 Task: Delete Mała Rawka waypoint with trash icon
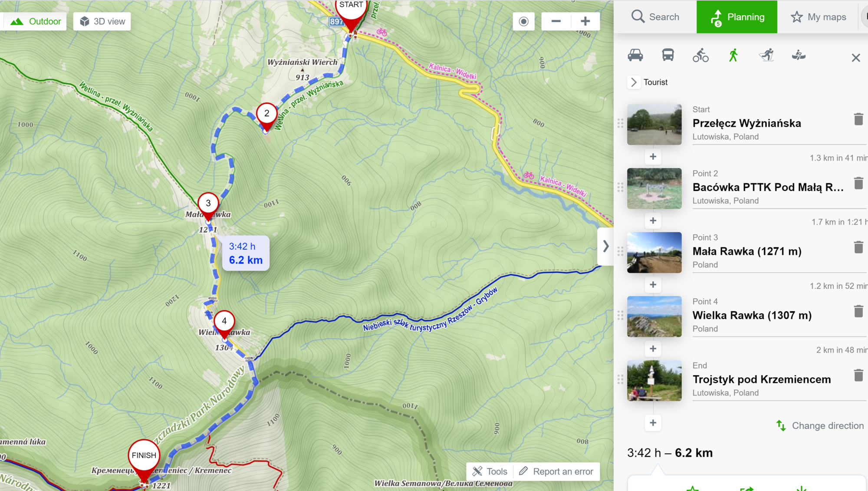[858, 247]
